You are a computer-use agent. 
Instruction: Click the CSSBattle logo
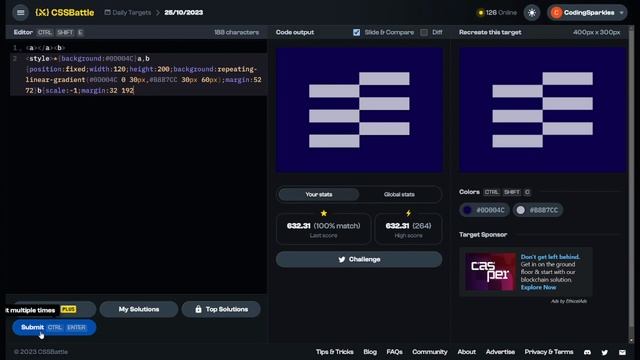point(64,13)
